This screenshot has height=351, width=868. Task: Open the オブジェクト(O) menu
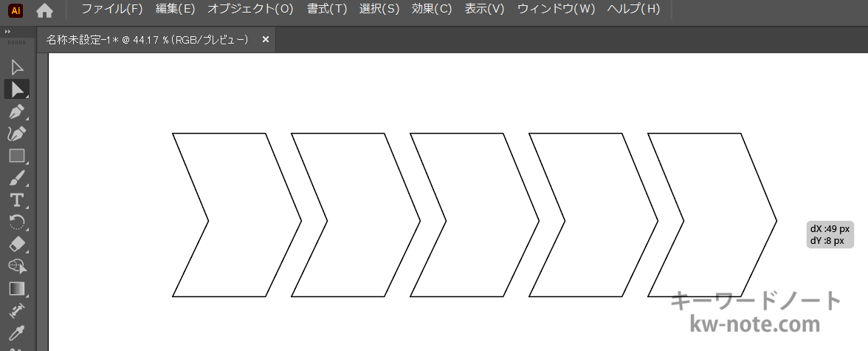pos(250,10)
